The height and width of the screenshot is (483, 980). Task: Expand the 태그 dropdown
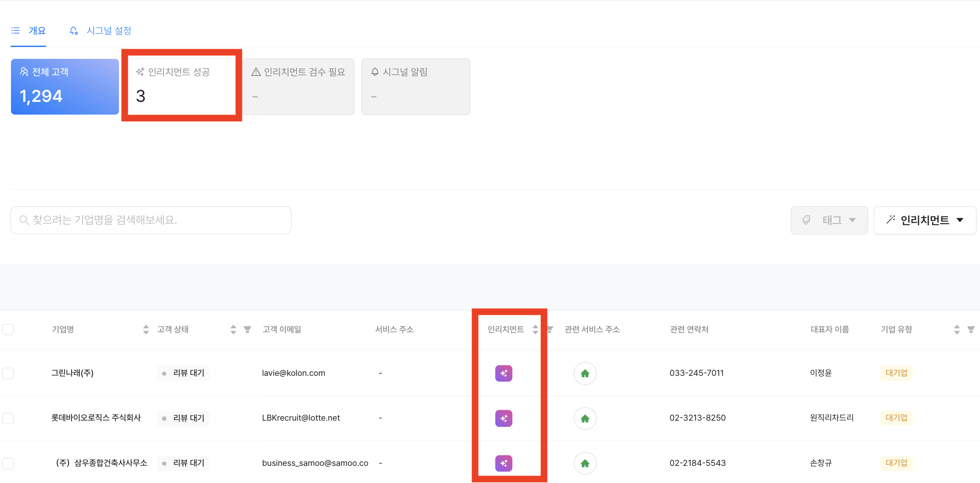tap(829, 220)
